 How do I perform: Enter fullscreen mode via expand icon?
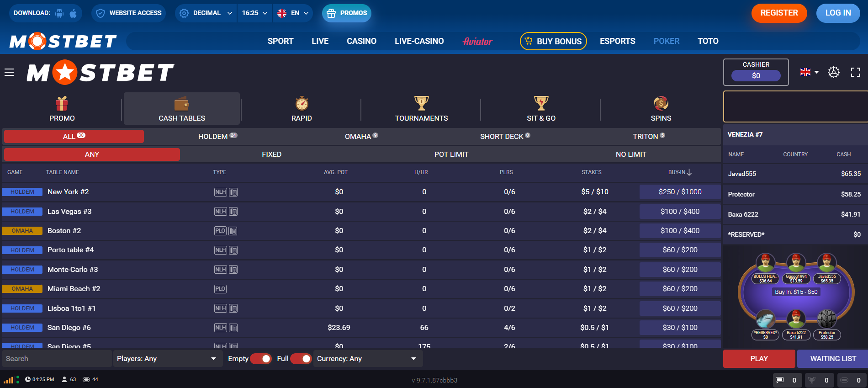855,72
